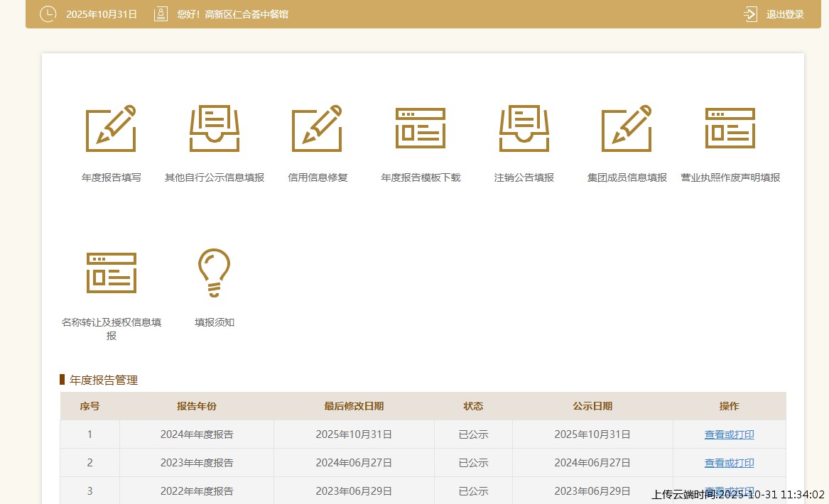Click the 退出登录 text link
This screenshot has height=504, width=829.
coord(785,14)
